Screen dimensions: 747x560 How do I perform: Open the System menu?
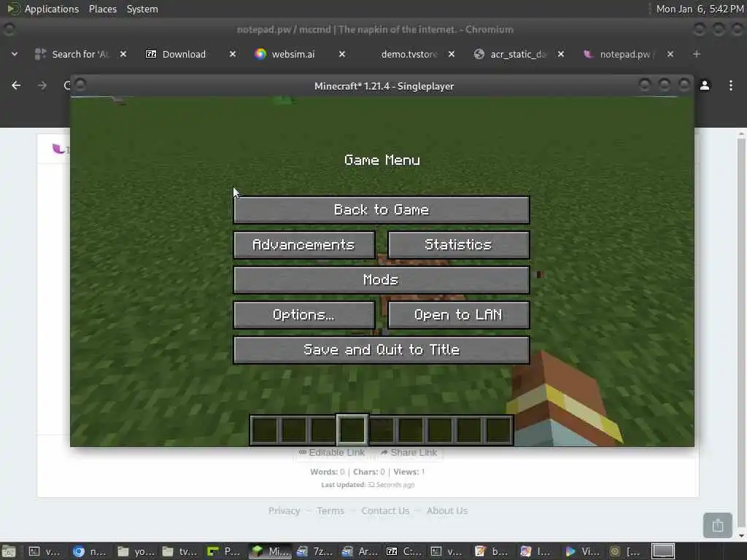click(142, 9)
